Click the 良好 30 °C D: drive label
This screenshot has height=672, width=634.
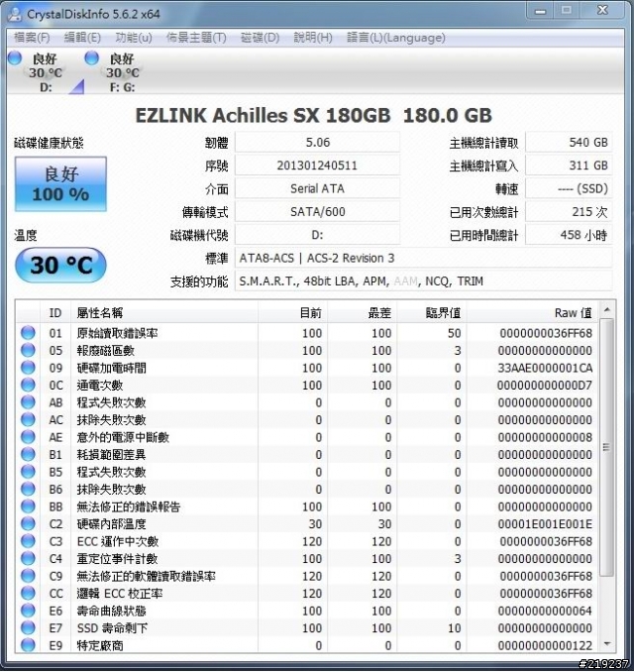pyautogui.click(x=46, y=72)
